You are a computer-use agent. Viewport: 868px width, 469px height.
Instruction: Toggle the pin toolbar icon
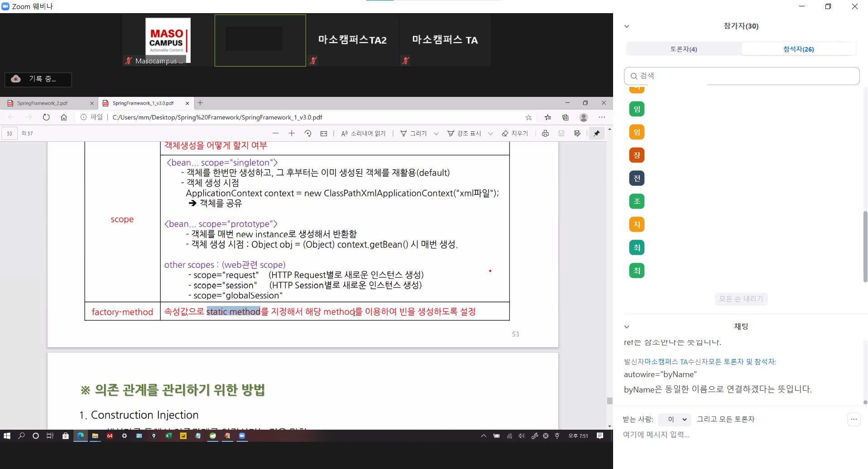click(x=597, y=134)
